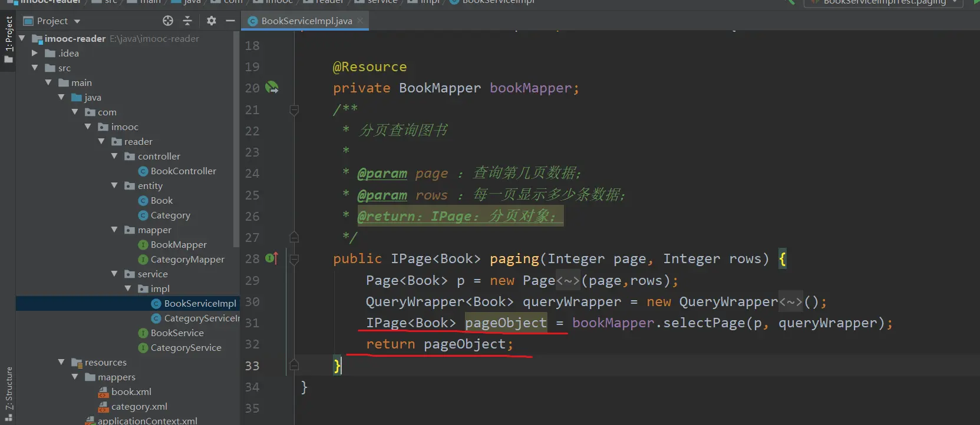Select the book.xml mapper file

pos(131,391)
